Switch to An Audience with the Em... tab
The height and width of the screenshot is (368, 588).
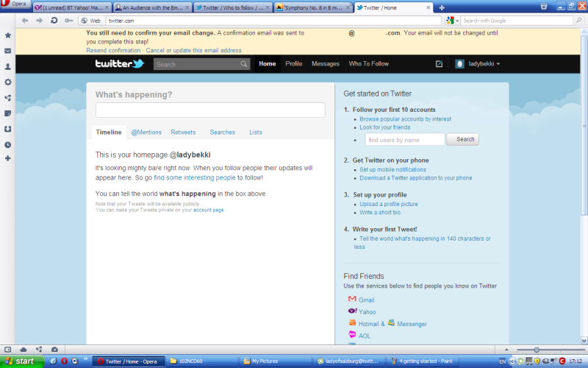[152, 7]
